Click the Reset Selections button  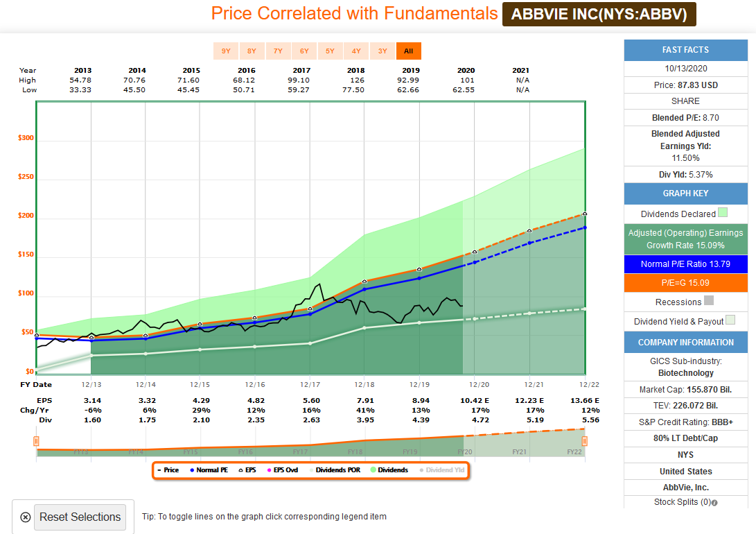click(80, 517)
